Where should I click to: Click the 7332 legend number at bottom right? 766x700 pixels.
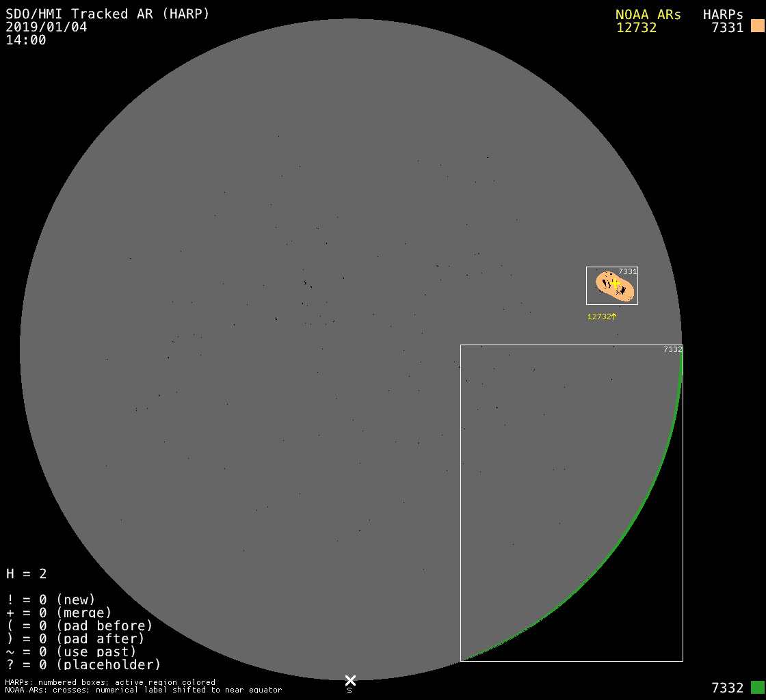tap(727, 688)
